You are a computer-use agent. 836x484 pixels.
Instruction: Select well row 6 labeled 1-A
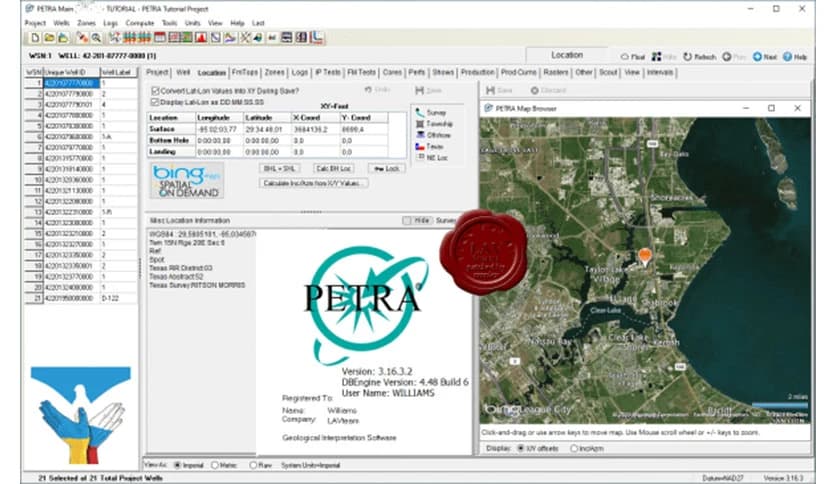click(81, 137)
